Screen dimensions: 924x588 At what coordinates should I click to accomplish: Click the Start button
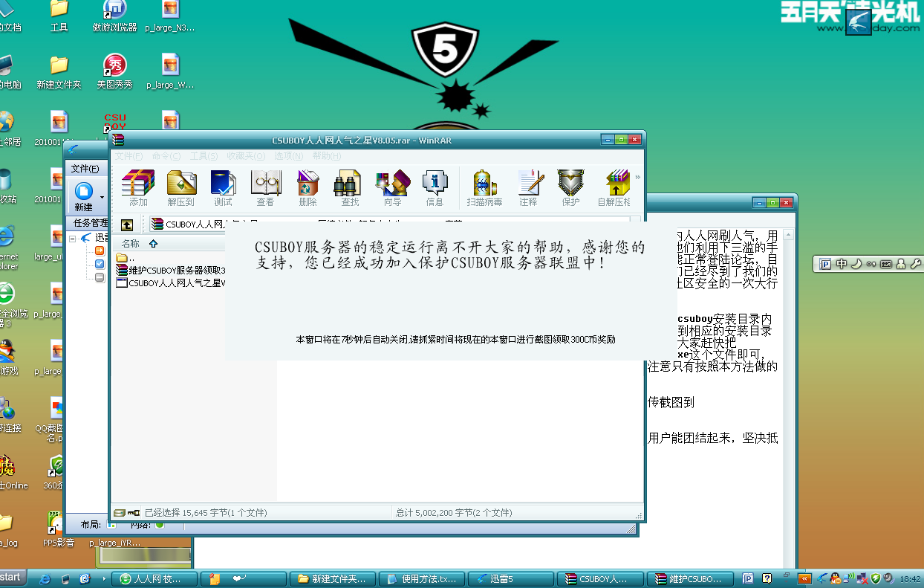13,578
